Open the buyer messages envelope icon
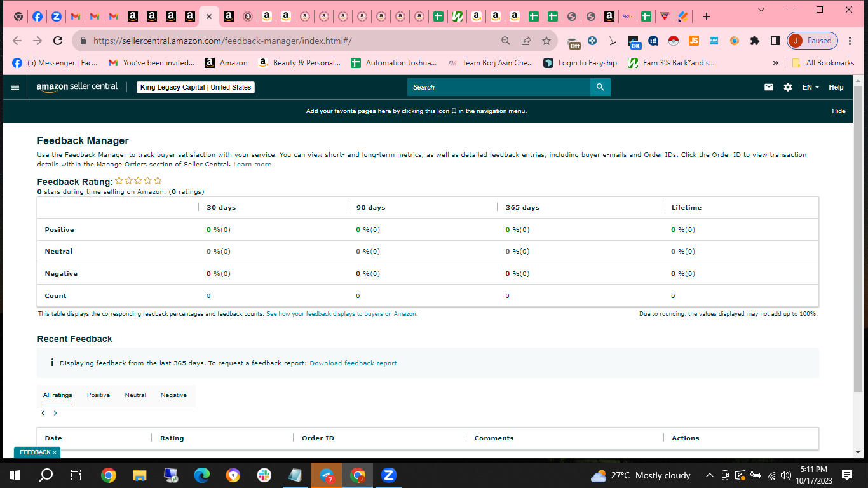The height and width of the screenshot is (488, 868). (769, 87)
